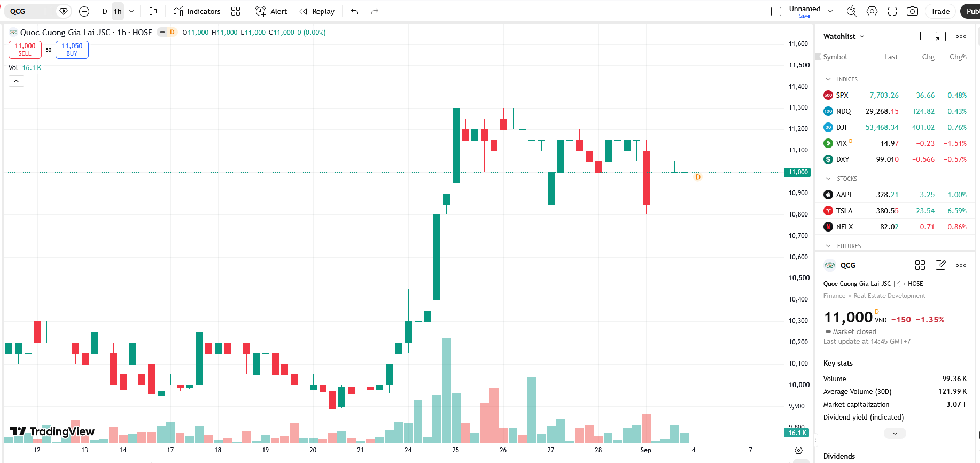Sort watchlist by Symbol column

click(835, 57)
